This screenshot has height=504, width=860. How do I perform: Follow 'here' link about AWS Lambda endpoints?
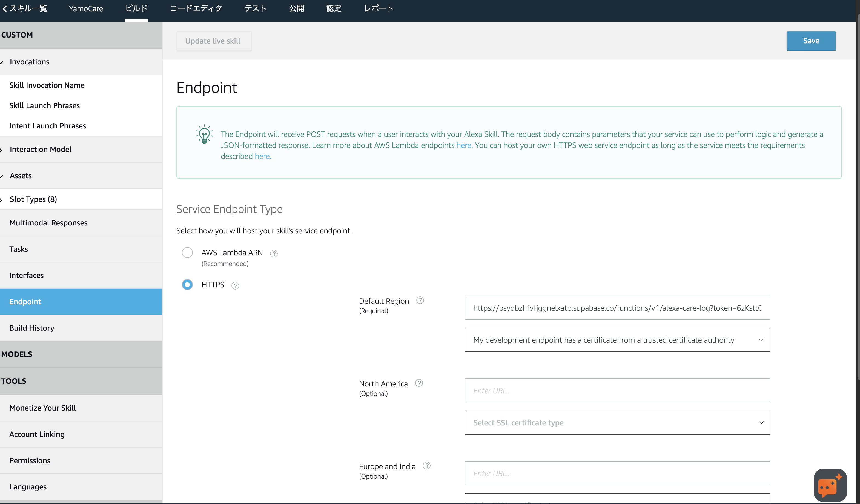pos(463,145)
